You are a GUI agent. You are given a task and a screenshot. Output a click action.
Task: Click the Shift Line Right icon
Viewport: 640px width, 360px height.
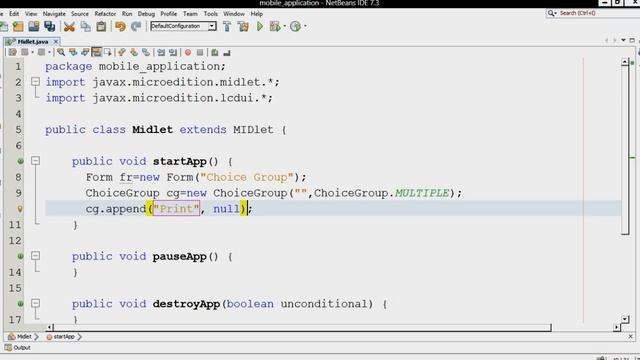173,52
